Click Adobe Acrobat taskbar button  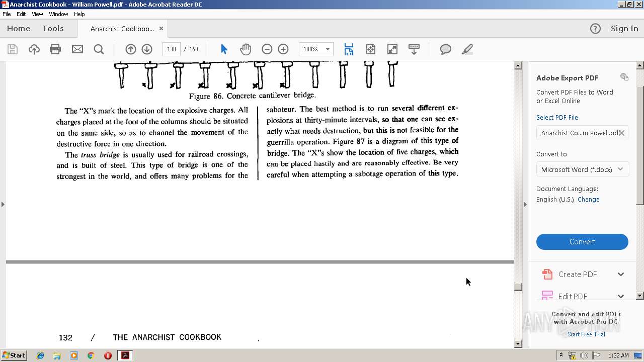(125, 355)
